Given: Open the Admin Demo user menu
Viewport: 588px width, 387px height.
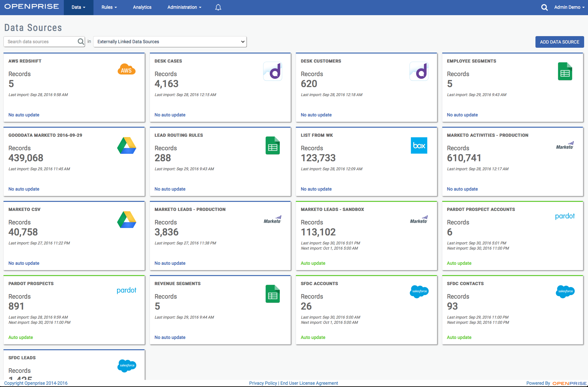Looking at the screenshot, I should [x=569, y=7].
